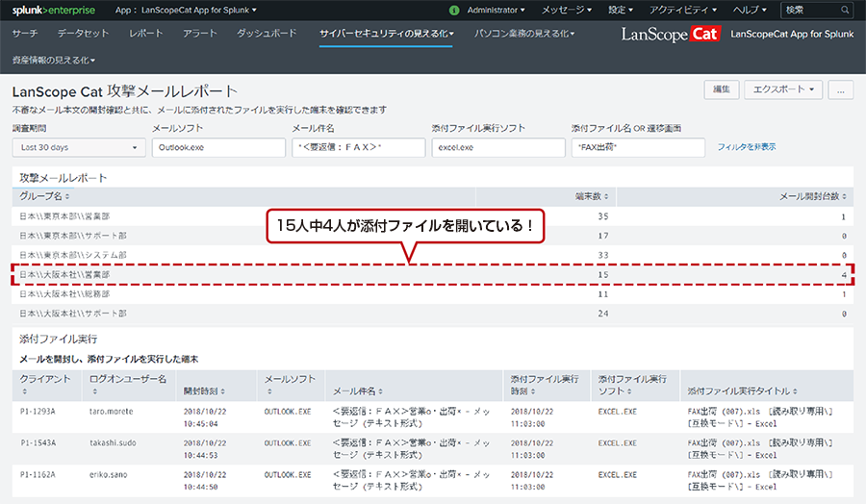Click client cell P1-1543A
This screenshot has width=866, height=504.
point(38,443)
